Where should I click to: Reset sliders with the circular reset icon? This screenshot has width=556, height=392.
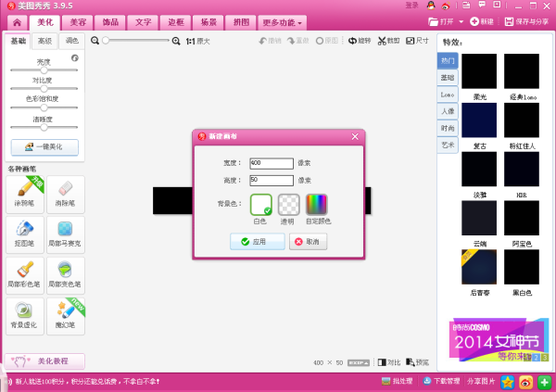pos(75,57)
